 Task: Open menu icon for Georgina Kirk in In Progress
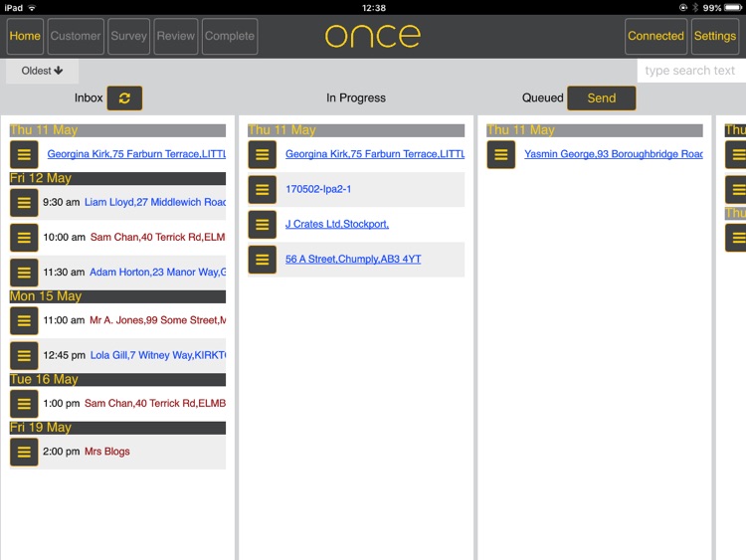click(263, 154)
